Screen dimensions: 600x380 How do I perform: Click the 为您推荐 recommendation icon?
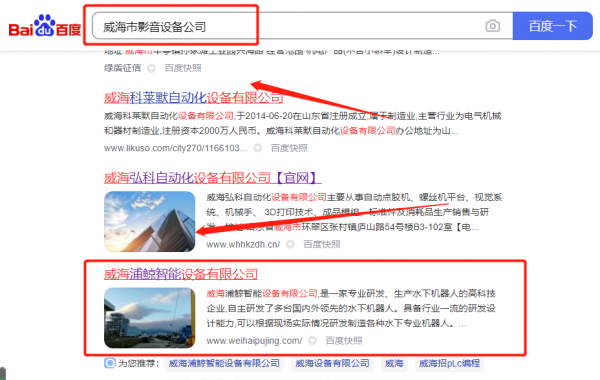pos(110,363)
